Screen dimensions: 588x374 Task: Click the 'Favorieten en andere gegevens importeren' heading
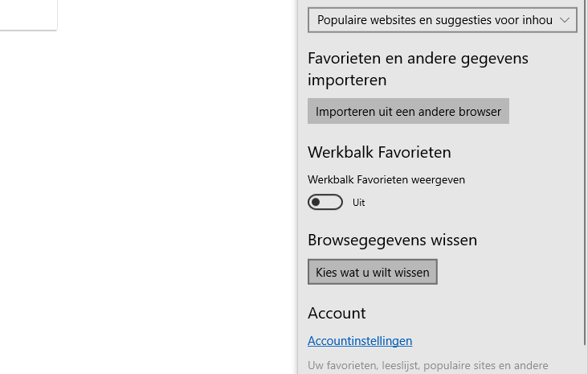pos(418,69)
